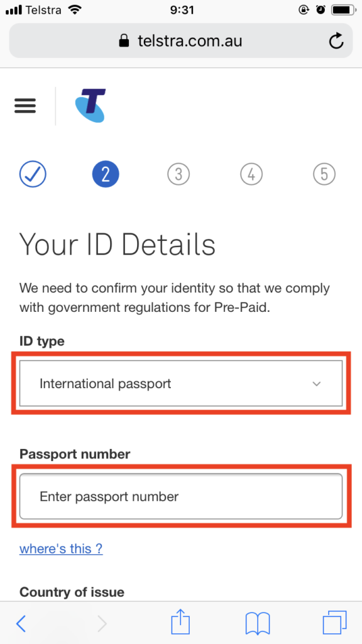
Task: Show open Safari tabs
Action: point(334,623)
